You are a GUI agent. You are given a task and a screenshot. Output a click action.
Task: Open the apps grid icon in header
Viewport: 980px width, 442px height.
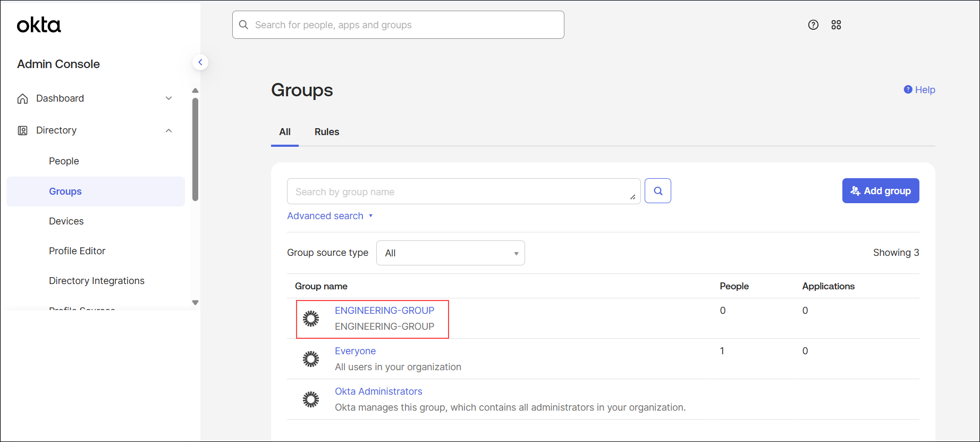point(836,25)
